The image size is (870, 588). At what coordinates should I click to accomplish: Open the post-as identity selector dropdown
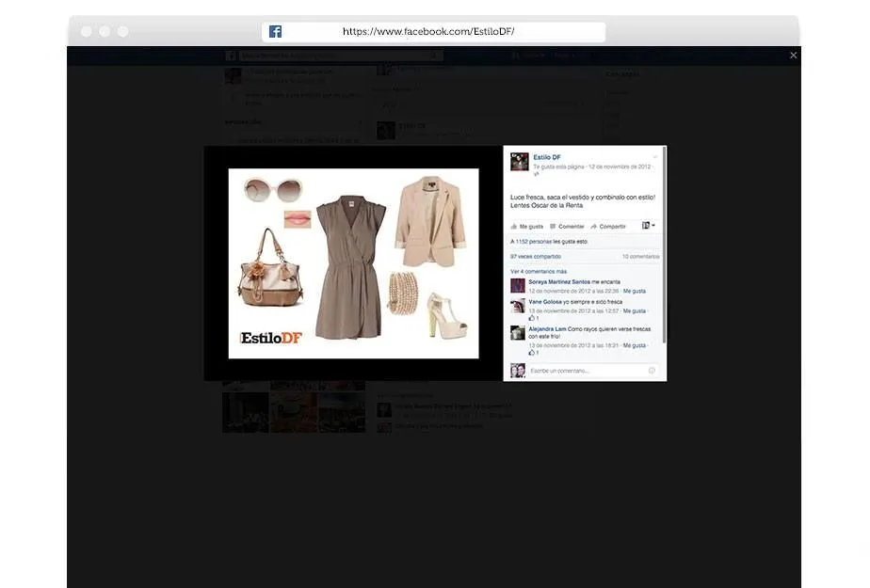[648, 226]
